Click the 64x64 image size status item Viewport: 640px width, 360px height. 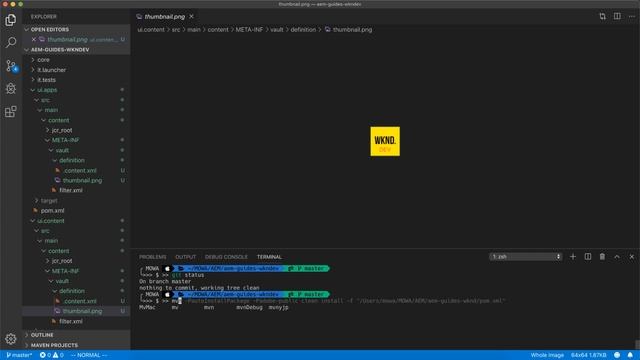tap(589, 355)
